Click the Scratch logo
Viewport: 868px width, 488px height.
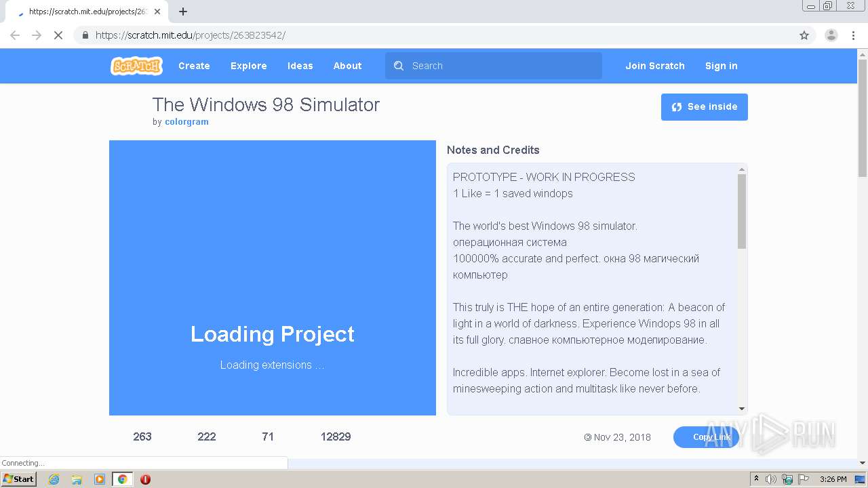[136, 66]
